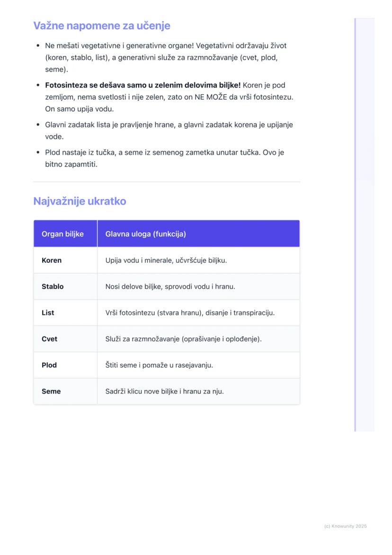
Task: Click the "Seme" row label
Action: (51, 391)
